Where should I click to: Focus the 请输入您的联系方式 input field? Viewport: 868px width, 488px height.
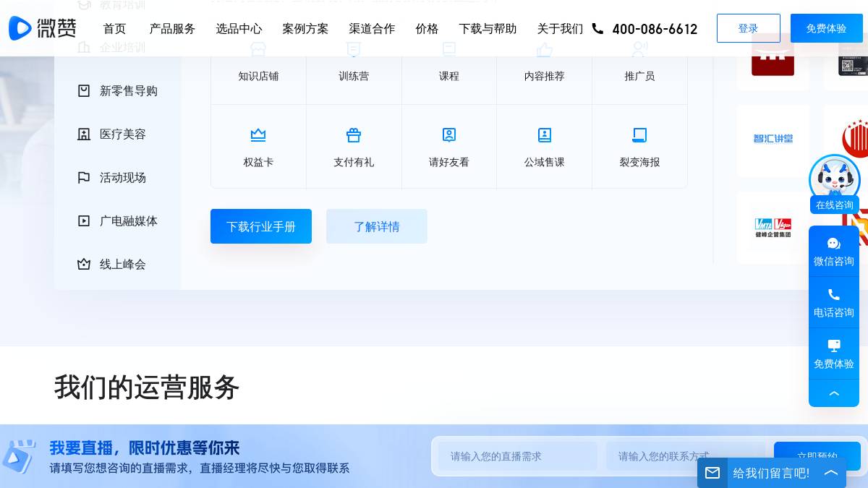[x=686, y=456]
